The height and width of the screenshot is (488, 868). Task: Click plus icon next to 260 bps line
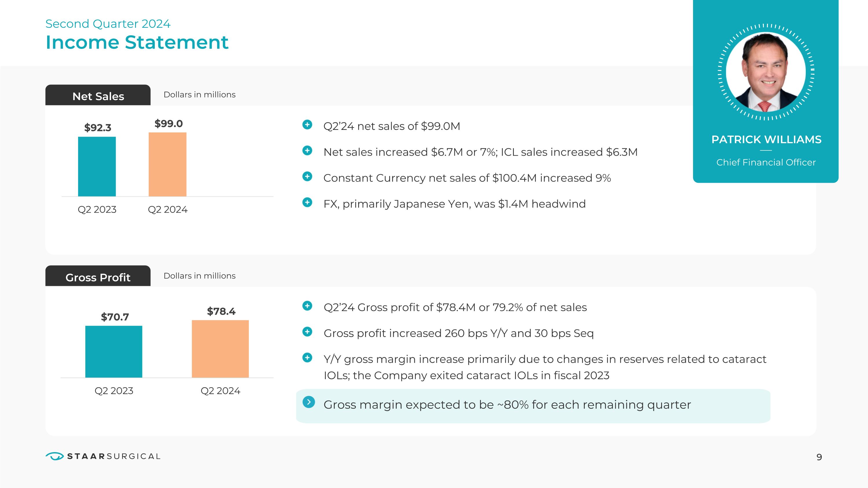point(307,332)
